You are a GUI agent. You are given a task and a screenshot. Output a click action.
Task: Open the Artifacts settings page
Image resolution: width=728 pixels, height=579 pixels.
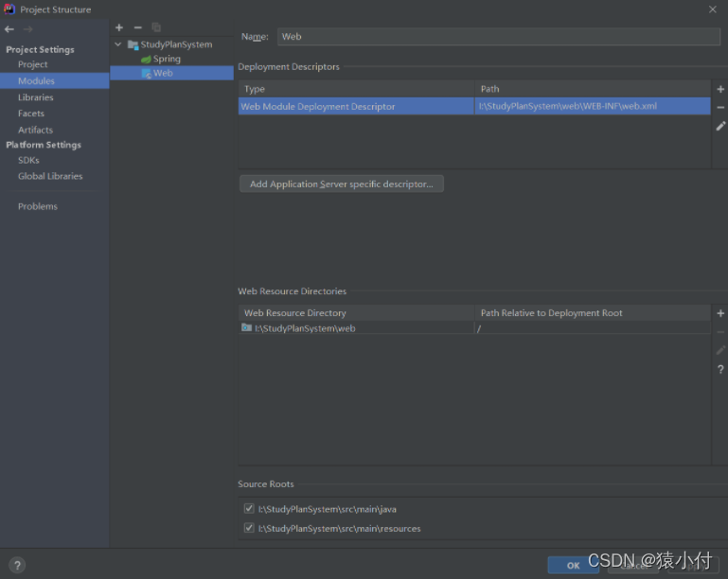35,130
